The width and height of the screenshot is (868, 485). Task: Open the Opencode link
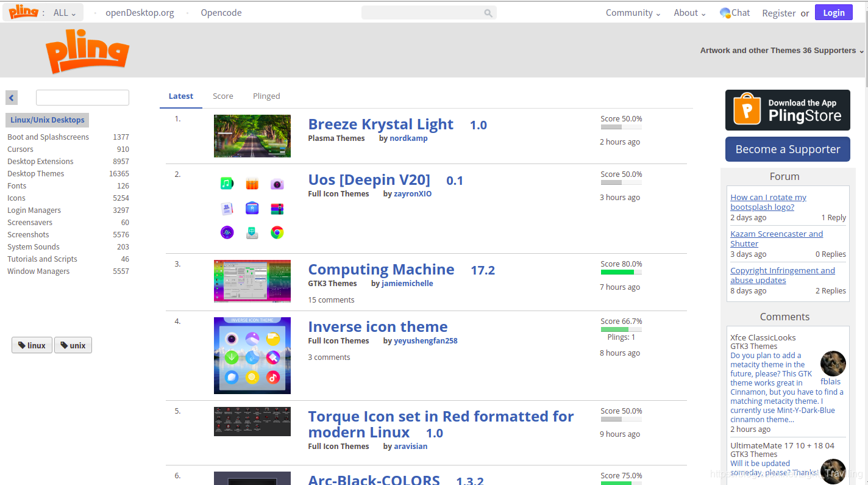221,13
